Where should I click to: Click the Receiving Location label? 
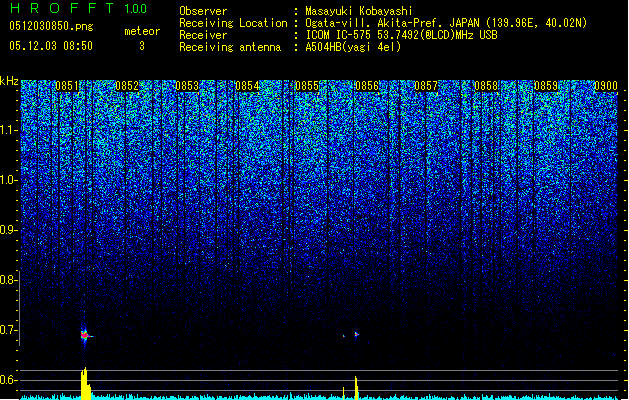click(233, 23)
